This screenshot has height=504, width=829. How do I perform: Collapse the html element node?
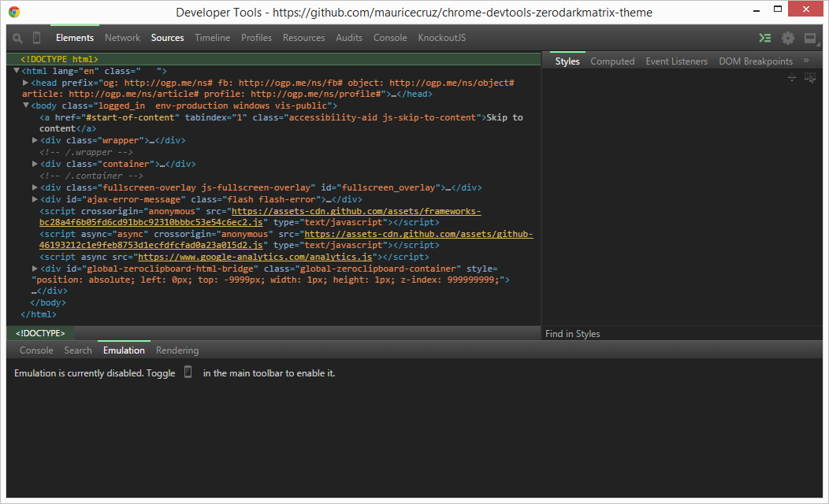17,70
